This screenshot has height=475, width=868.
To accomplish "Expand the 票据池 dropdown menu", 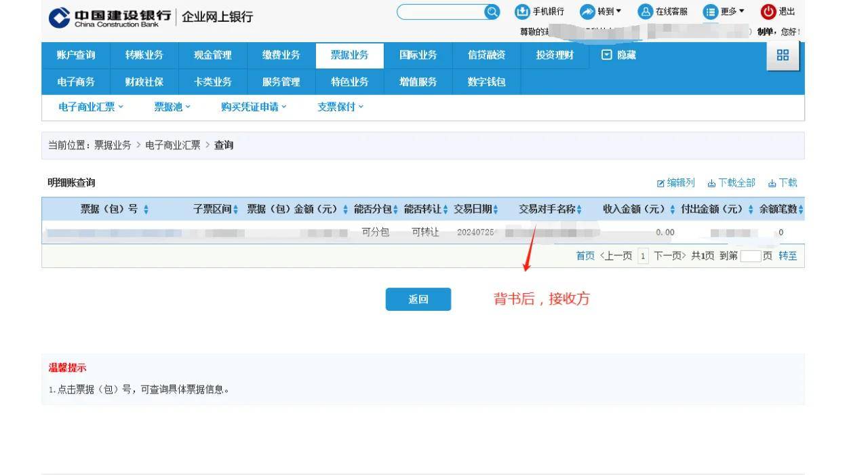I will (172, 107).
